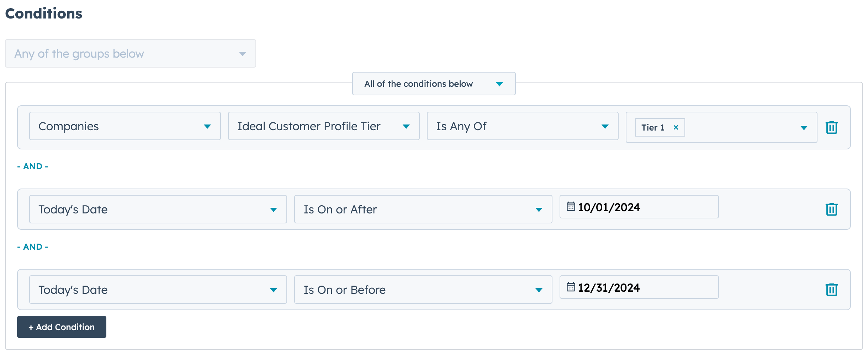Image resolution: width=868 pixels, height=355 pixels.
Task: Open Today's Date dropdown in second condition
Action: tap(158, 210)
